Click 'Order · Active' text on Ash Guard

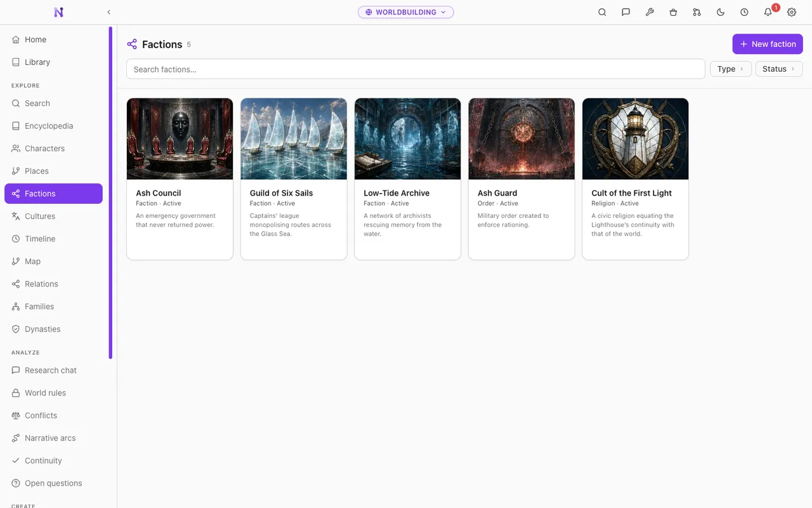(x=498, y=203)
